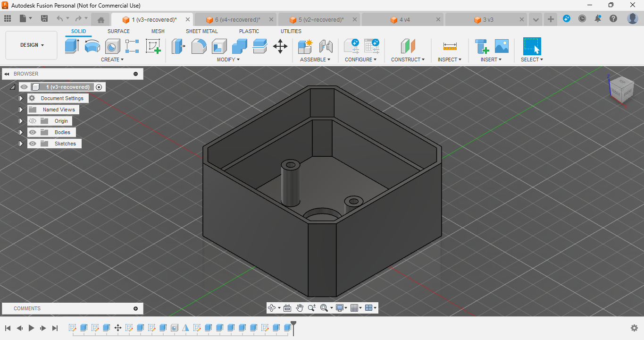This screenshot has height=340, width=644.
Task: Select the Shell tool
Action: pos(219,46)
